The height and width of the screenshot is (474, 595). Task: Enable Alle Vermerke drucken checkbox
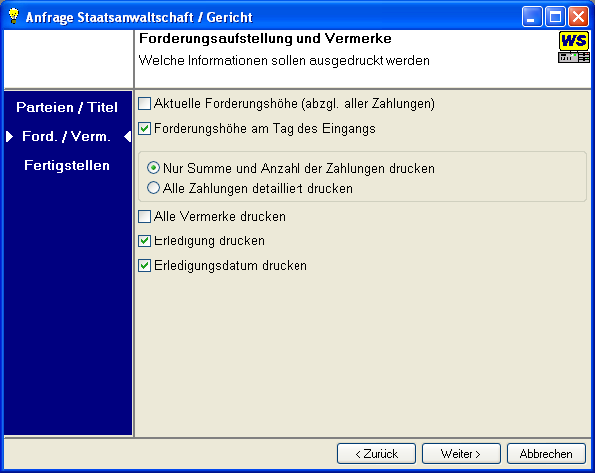pos(145,217)
